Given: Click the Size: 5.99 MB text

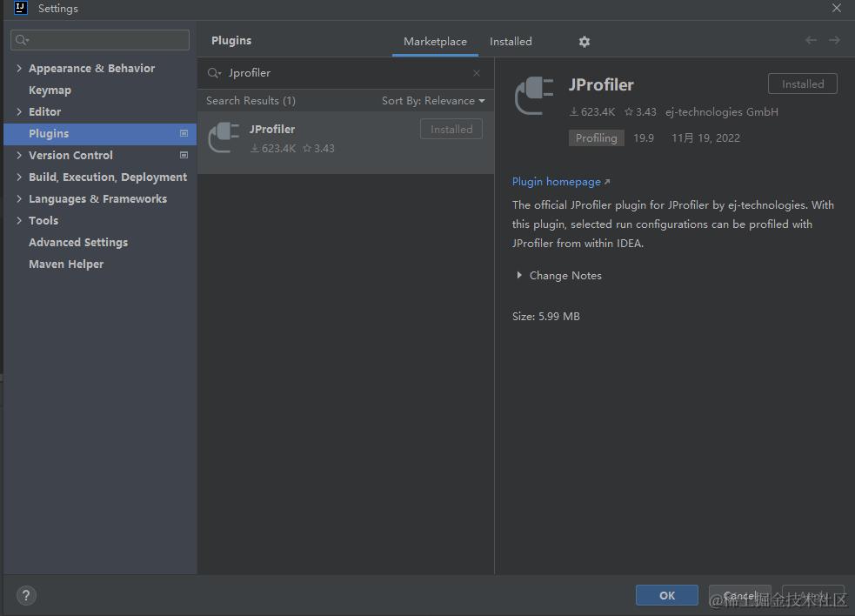Looking at the screenshot, I should [x=546, y=317].
